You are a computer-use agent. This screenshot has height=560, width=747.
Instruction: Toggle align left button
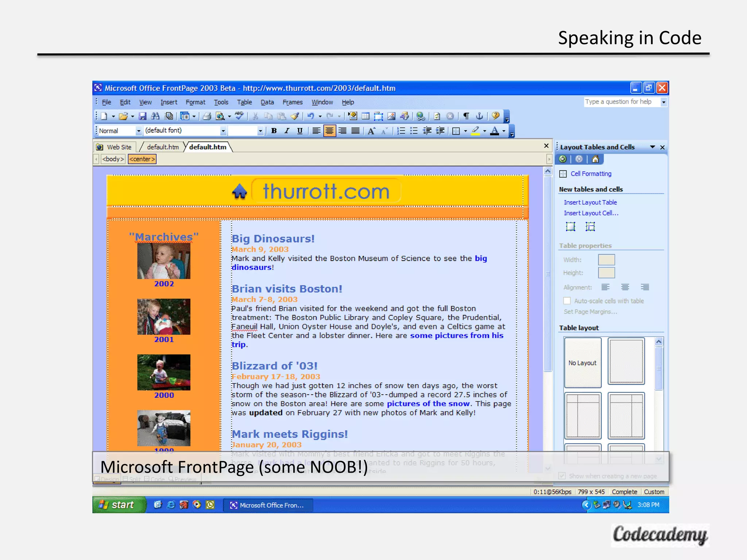(317, 131)
